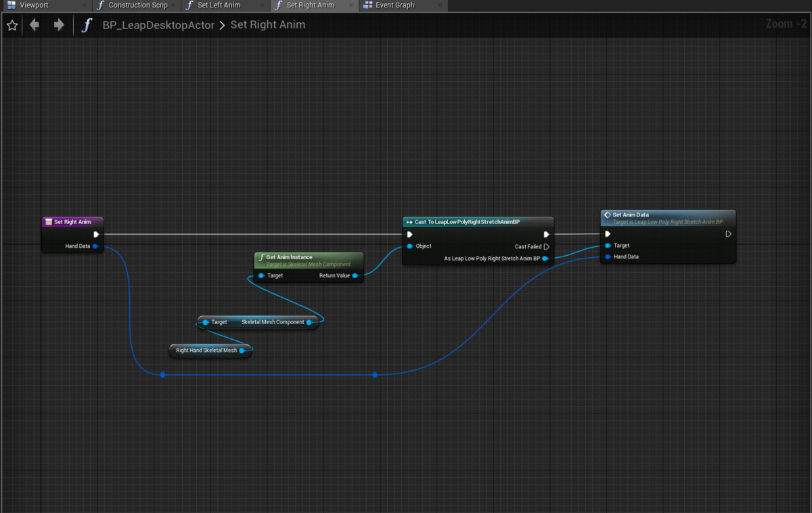812x513 pixels.
Task: Click the exec output pin on Set Right Anim node
Action: click(x=96, y=234)
